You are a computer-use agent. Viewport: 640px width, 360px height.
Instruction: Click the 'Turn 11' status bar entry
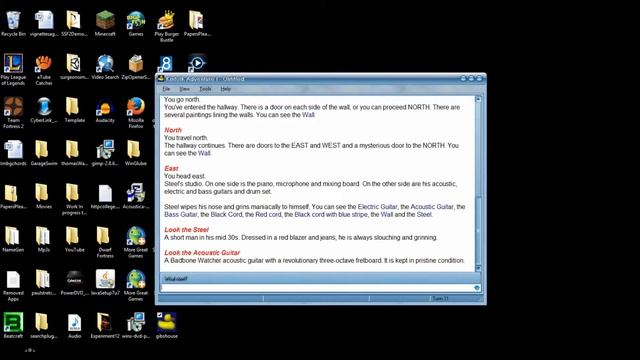(x=440, y=299)
